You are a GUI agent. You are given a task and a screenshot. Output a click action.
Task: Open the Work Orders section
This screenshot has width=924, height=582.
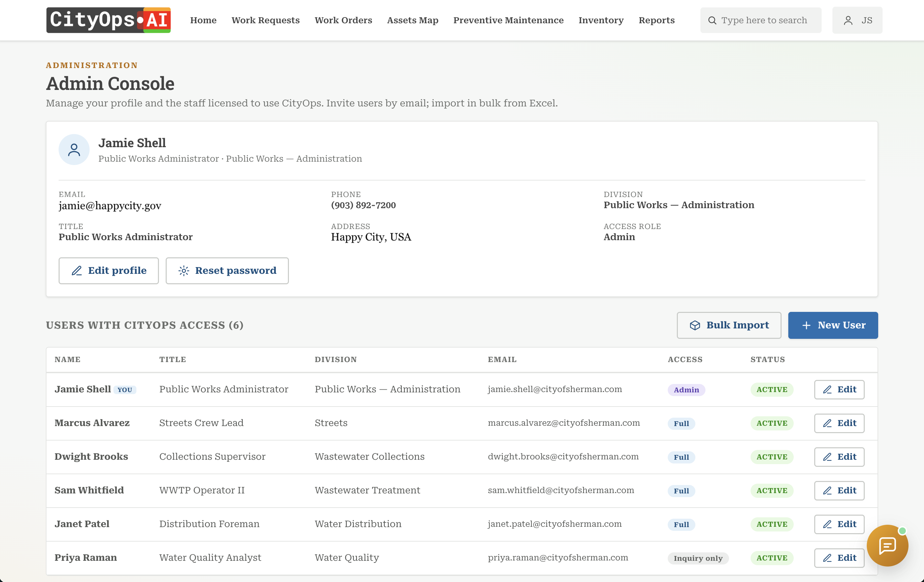point(343,20)
